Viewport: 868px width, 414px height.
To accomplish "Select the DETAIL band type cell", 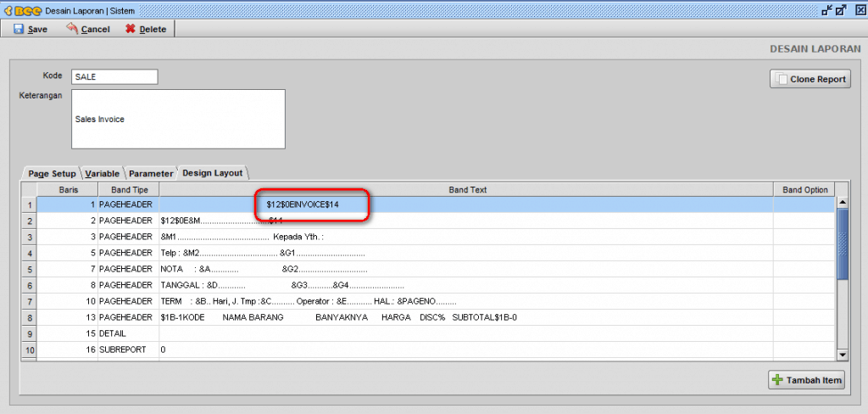I will tap(129, 333).
